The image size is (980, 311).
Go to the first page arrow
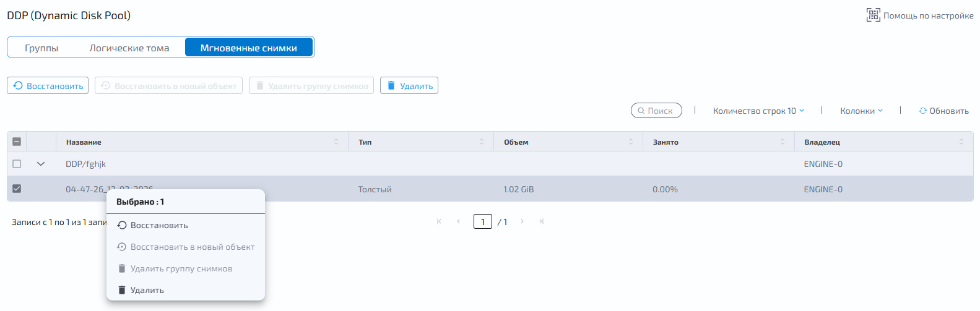(439, 221)
